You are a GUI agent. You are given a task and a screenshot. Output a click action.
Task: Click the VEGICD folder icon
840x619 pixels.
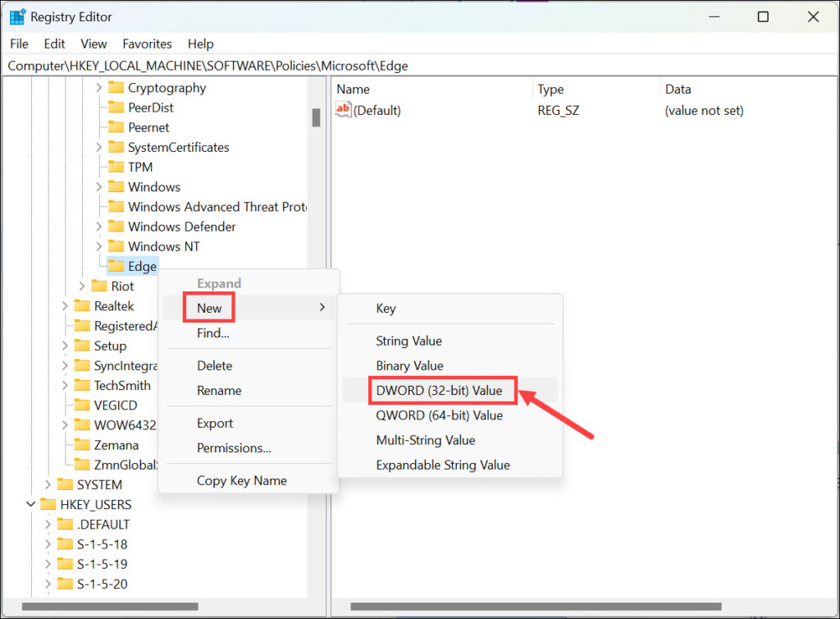click(x=82, y=405)
